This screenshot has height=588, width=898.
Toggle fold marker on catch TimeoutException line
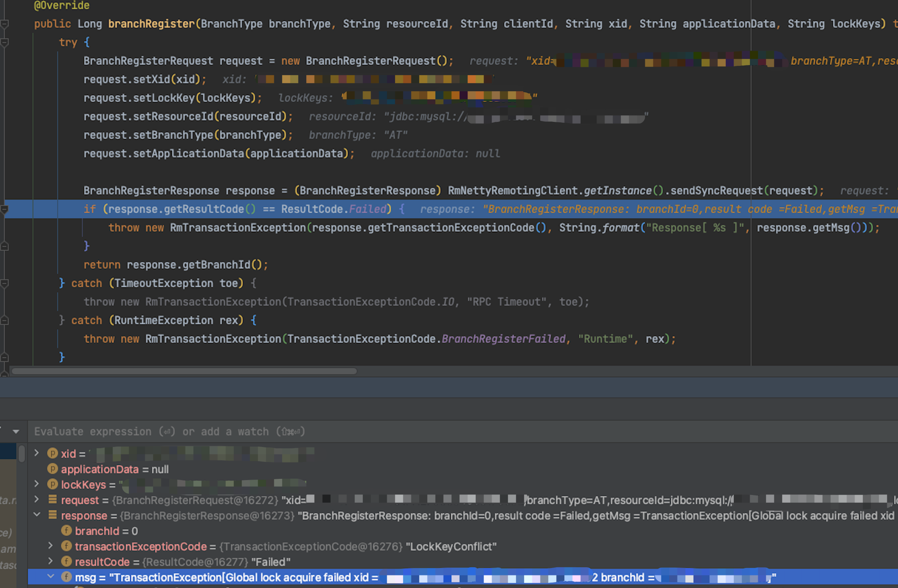[x=5, y=283]
